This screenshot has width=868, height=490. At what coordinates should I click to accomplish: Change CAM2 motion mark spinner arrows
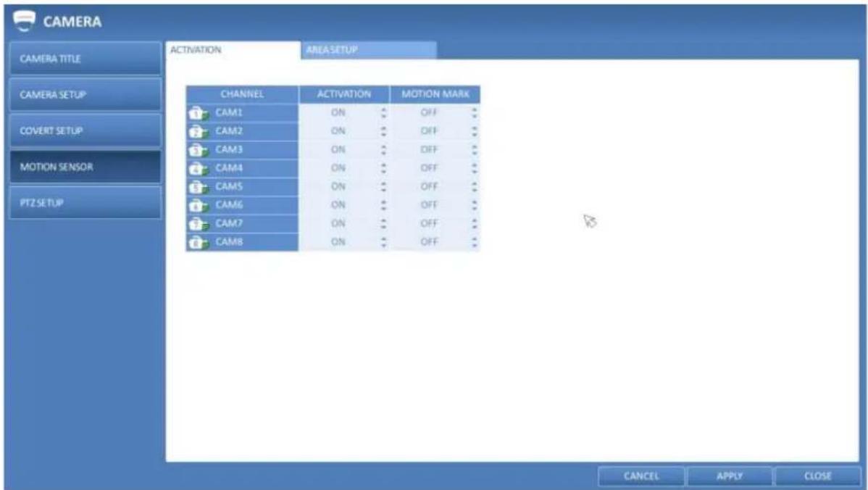click(x=475, y=131)
